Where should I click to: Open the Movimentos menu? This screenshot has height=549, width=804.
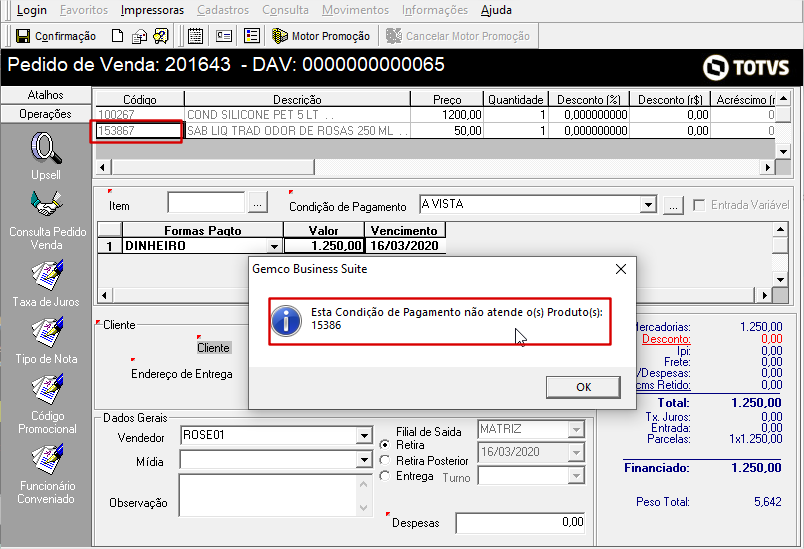(355, 10)
